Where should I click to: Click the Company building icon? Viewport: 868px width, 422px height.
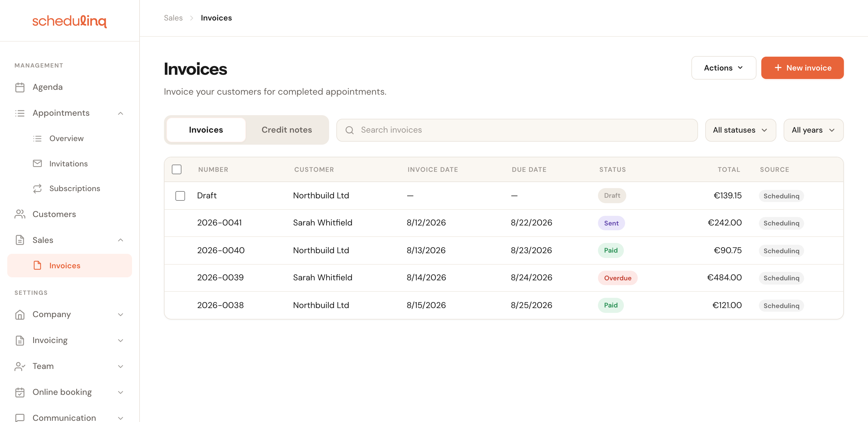click(x=20, y=314)
